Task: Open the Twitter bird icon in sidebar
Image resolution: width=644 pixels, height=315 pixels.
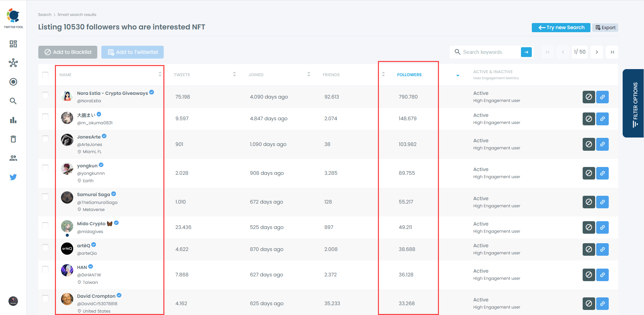Action: [13, 177]
